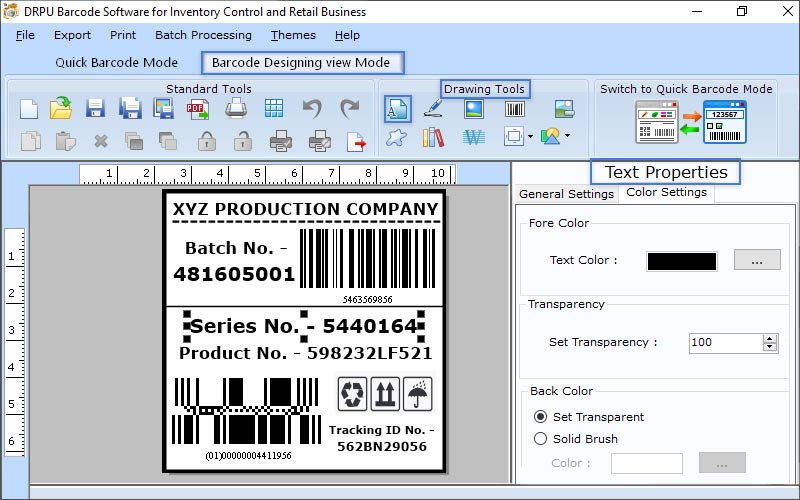
Task: Click the send to back icon
Action: 168,141
